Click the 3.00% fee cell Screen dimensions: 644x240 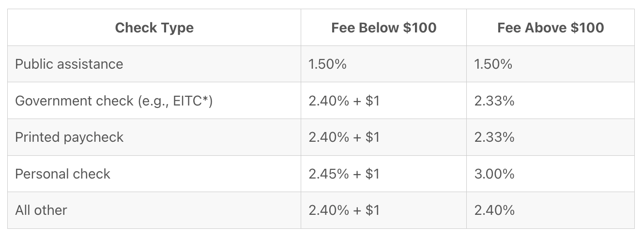click(x=494, y=174)
